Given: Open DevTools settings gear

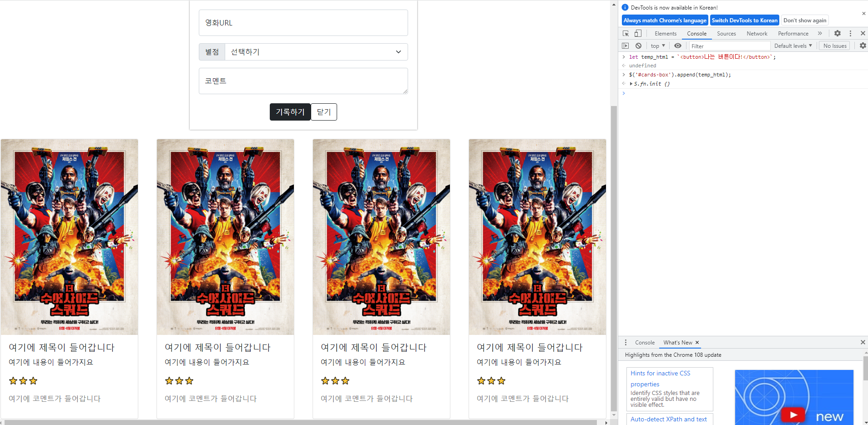Looking at the screenshot, I should point(838,33).
